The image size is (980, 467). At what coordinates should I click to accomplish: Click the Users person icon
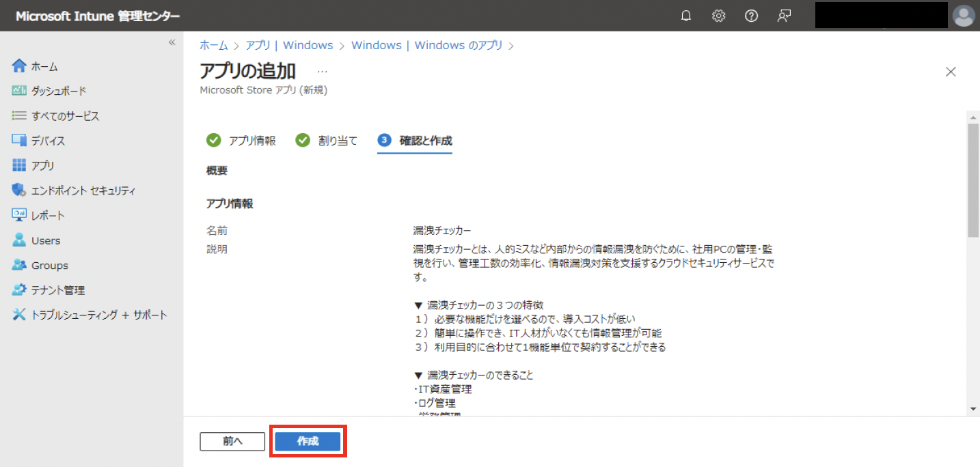pyautogui.click(x=19, y=240)
